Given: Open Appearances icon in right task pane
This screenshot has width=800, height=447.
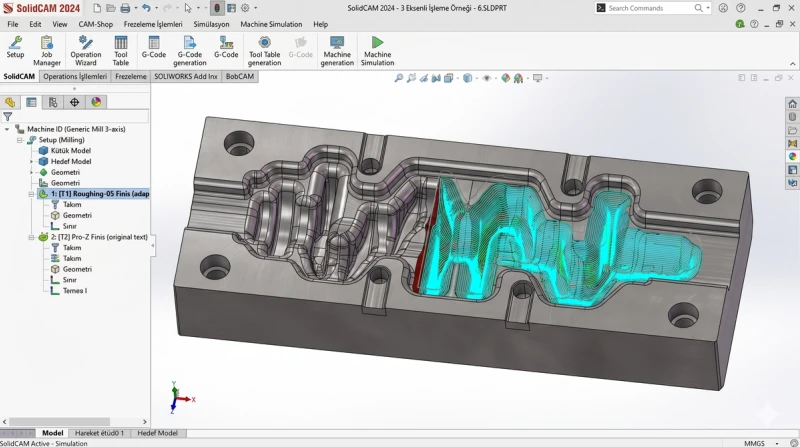Looking at the screenshot, I should click(792, 157).
